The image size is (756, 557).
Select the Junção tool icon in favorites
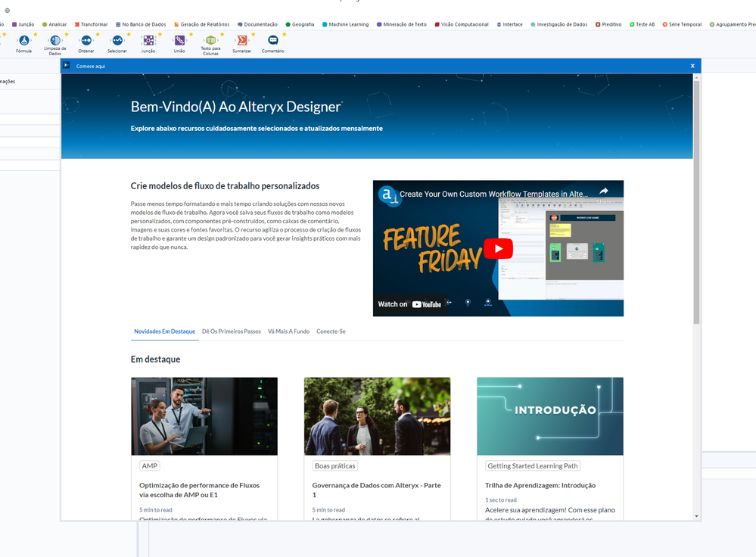(x=148, y=41)
